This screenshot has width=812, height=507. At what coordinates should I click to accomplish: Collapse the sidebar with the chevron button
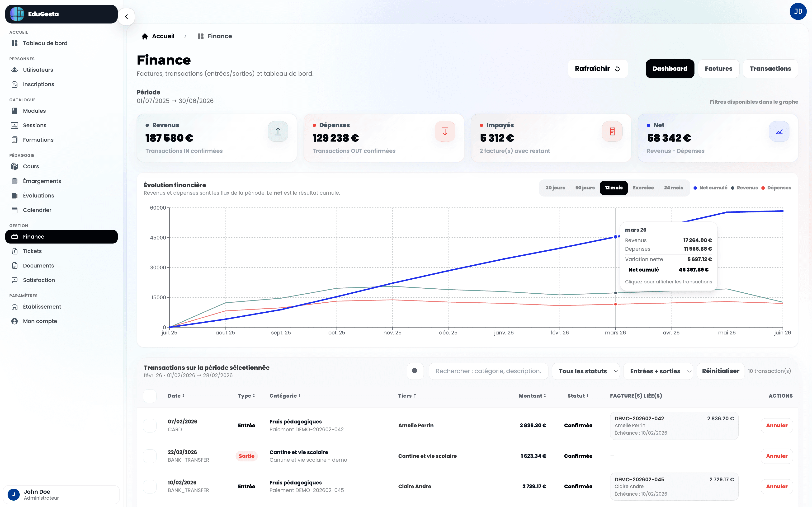click(127, 16)
